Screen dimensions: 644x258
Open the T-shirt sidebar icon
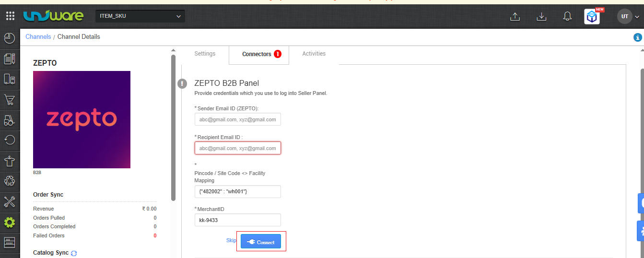click(10, 160)
